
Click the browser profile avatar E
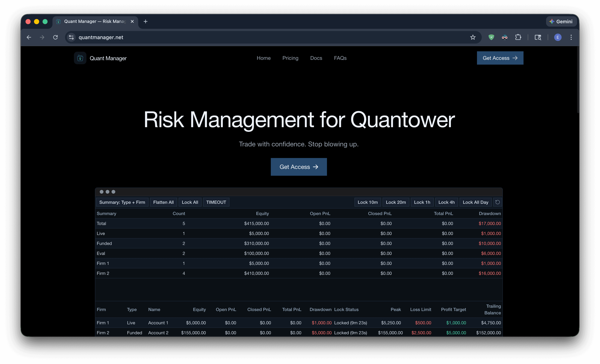click(558, 37)
